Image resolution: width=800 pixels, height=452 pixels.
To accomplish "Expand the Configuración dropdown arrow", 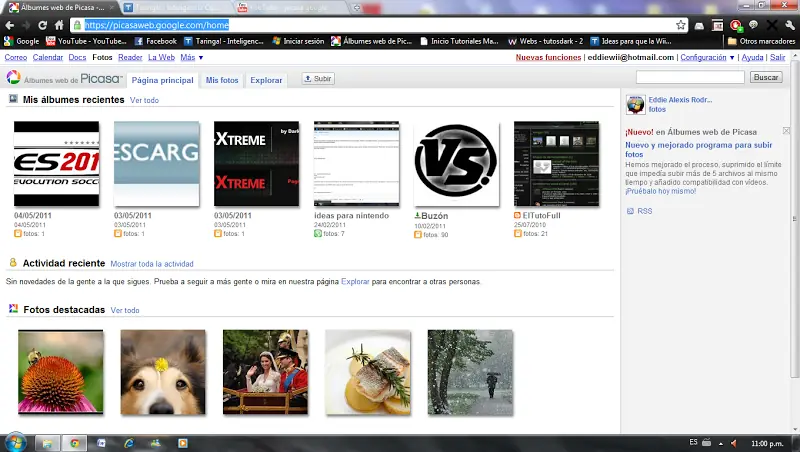I will tap(732, 58).
